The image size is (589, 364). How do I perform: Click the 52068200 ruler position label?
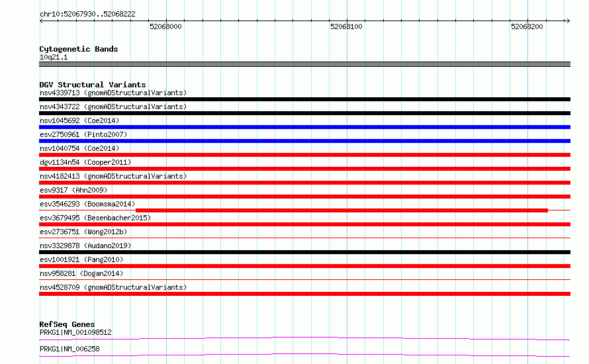(x=527, y=26)
